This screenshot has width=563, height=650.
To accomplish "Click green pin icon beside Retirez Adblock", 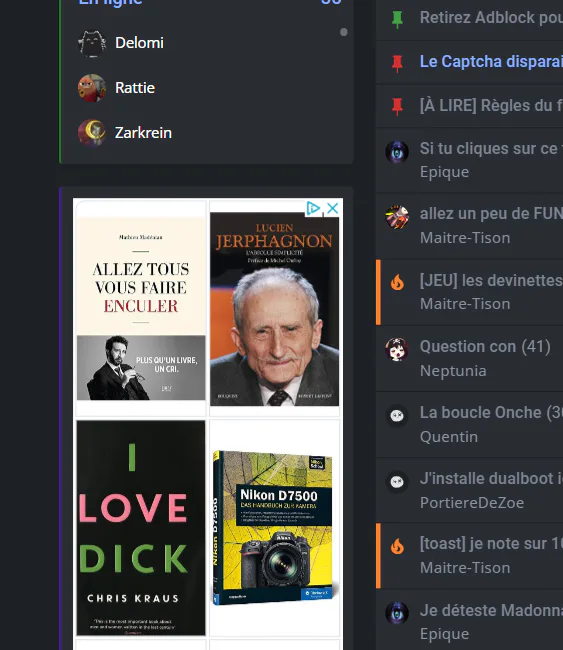I will (397, 19).
